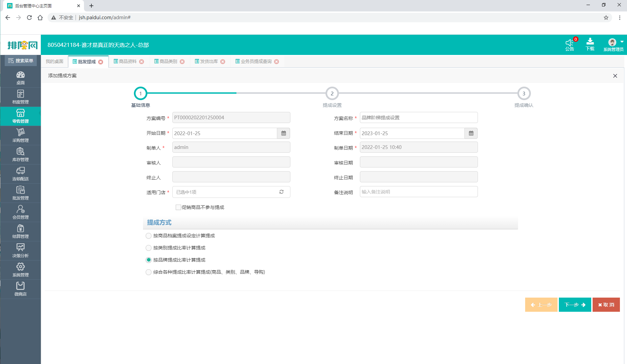627x364 pixels.
Task: Bookmark this page with the star icon
Action: pos(606,18)
